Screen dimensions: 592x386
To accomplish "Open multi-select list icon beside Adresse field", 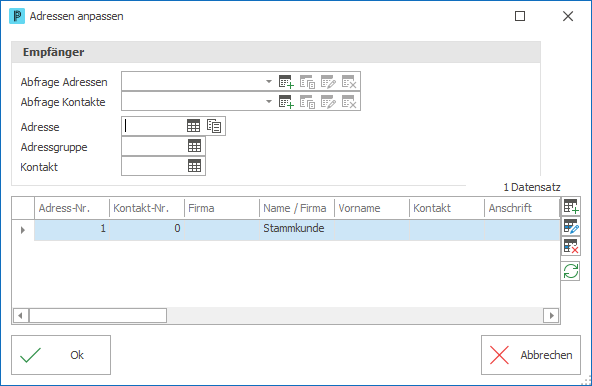I will pos(214,126).
